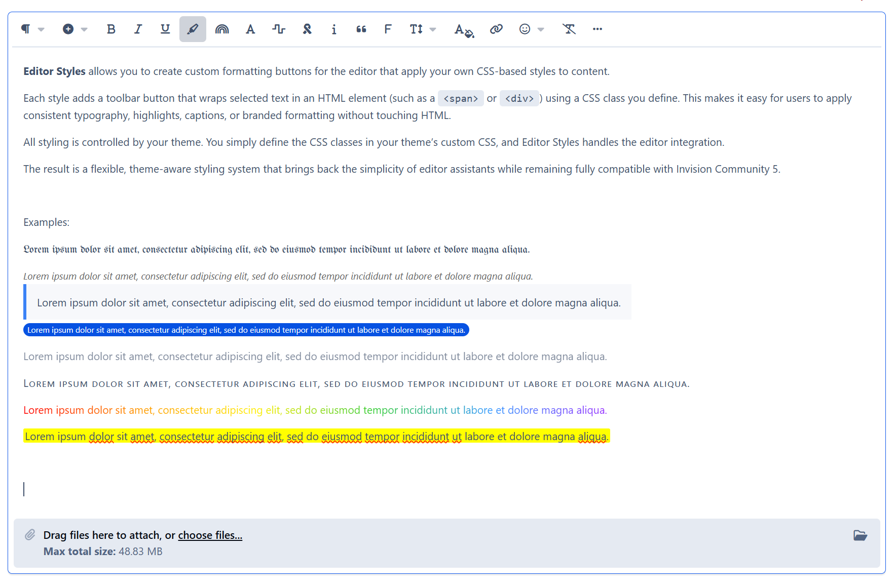Insert a quote block
896x588 pixels.
point(361,29)
